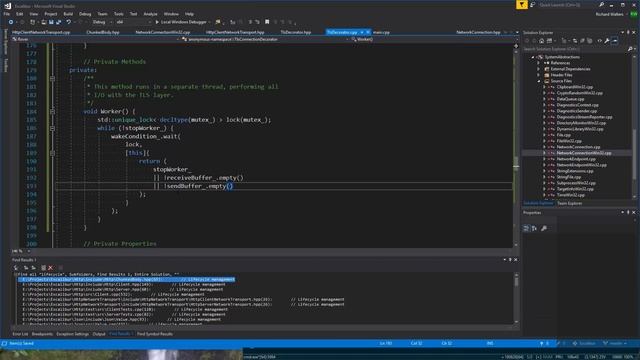Screen dimensions: 640x360
Task: Open the Output tab
Action: click(99, 334)
